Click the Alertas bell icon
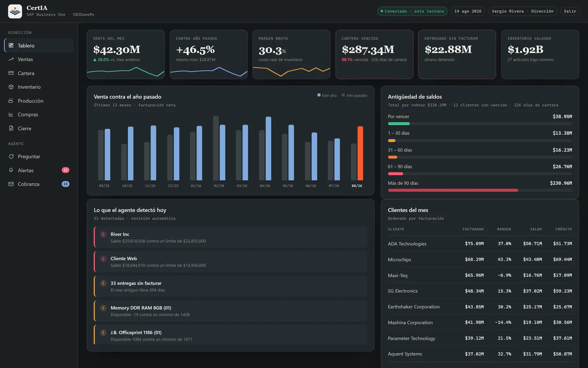The width and height of the screenshot is (588, 368). tap(11, 170)
